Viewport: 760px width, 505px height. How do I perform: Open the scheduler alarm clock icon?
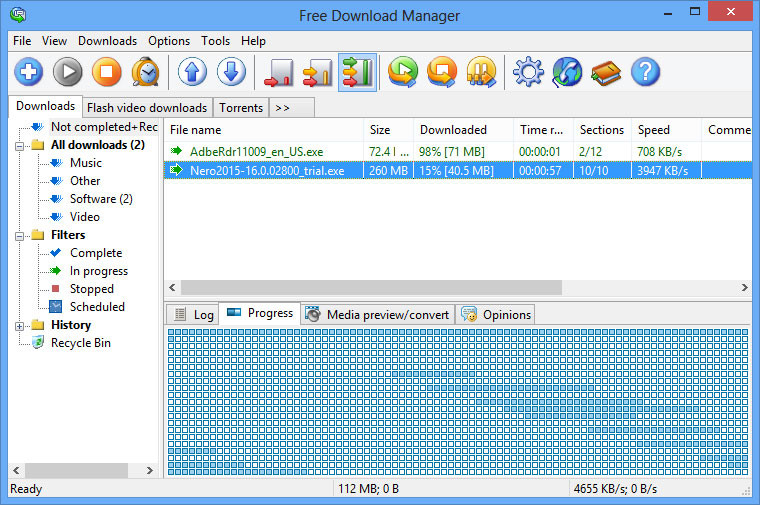coord(145,72)
